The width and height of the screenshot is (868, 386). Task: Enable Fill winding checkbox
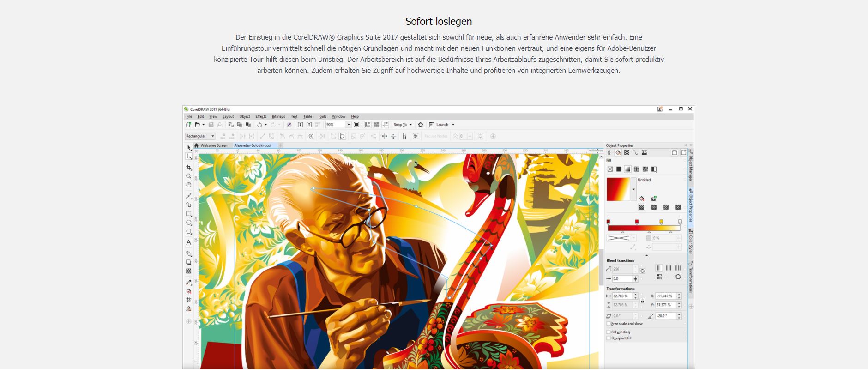[609, 332]
